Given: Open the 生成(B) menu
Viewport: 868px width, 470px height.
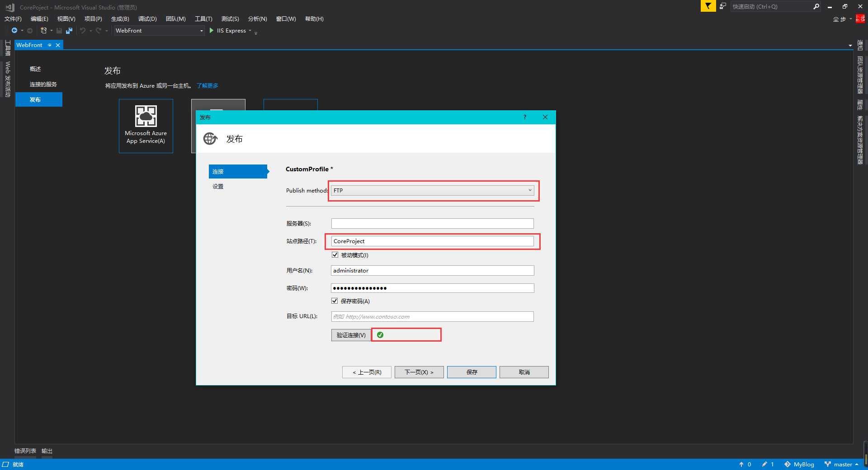Looking at the screenshot, I should (120, 19).
